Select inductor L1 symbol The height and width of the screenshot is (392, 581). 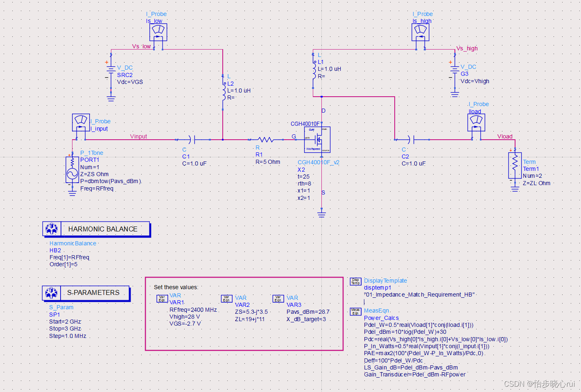pyautogui.click(x=314, y=70)
